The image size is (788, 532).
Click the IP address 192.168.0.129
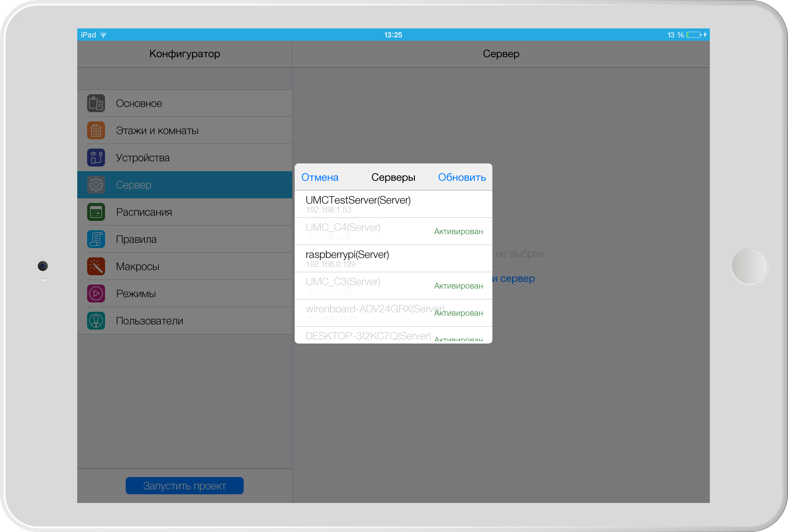tap(331, 264)
